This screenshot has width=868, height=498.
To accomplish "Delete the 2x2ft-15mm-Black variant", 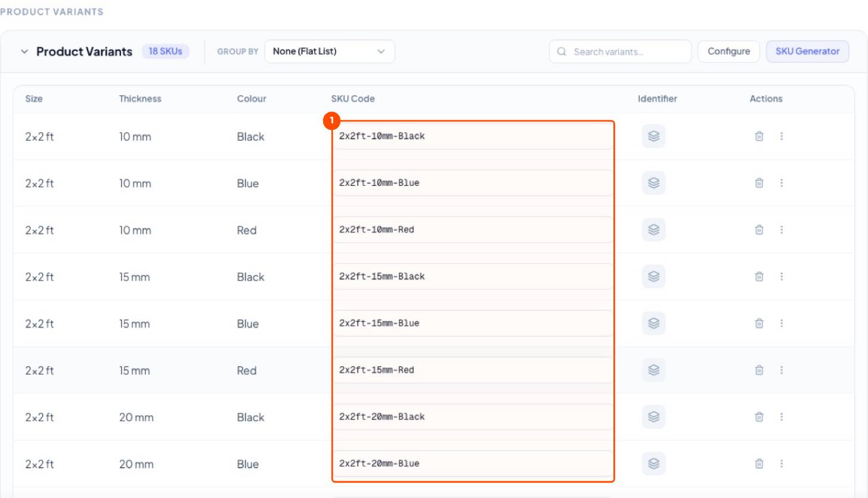I will [x=759, y=276].
